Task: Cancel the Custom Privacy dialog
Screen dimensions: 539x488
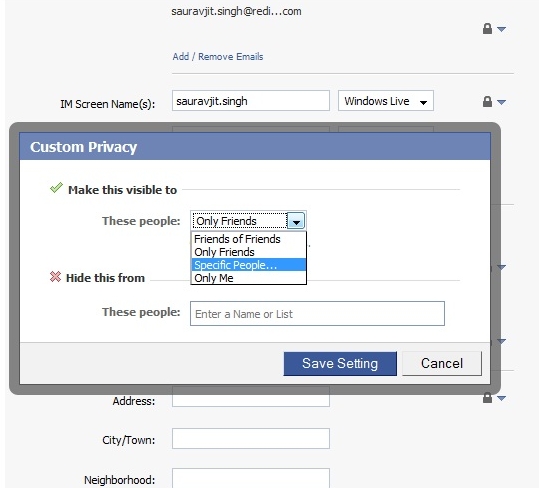Action: 442,364
